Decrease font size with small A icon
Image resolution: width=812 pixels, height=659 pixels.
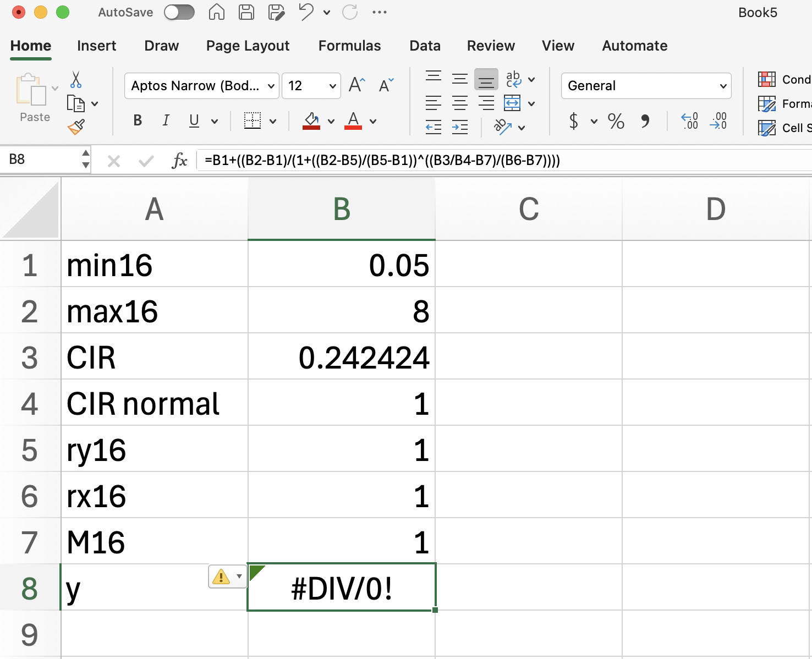point(386,85)
